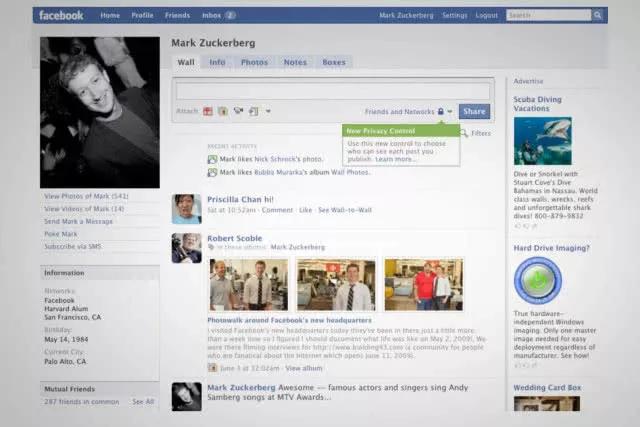
Task: Open the privacy dropdown arrow
Action: point(450,111)
